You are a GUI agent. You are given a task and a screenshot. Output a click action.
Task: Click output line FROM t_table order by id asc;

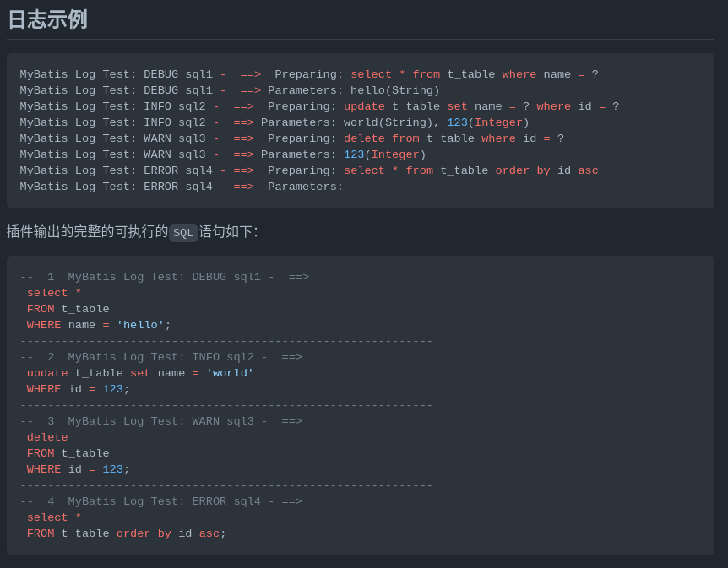[127, 533]
